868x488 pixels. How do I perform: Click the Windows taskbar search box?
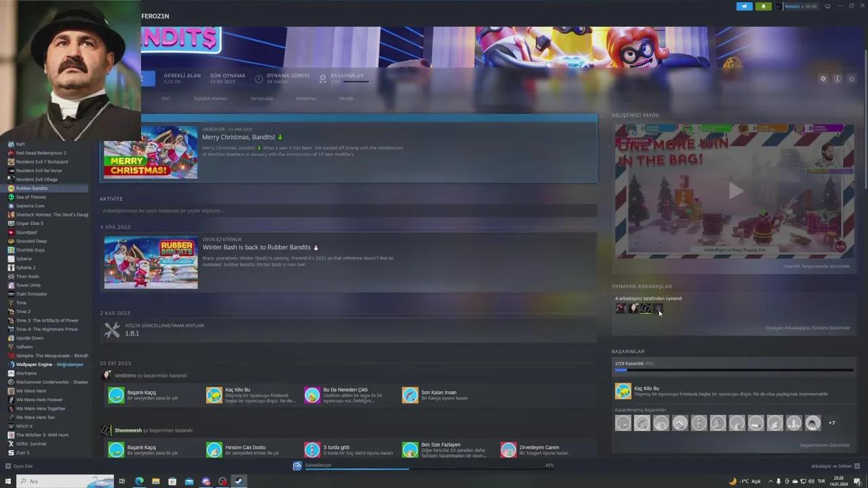coord(64,481)
